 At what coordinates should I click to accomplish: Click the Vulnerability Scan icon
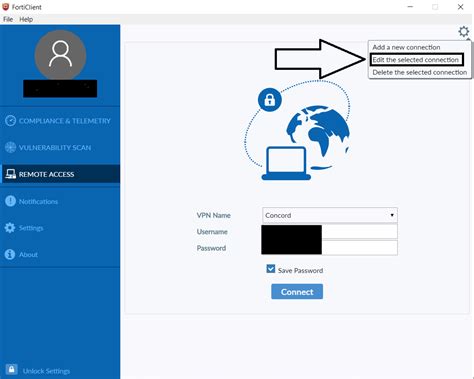pyautogui.click(x=10, y=147)
